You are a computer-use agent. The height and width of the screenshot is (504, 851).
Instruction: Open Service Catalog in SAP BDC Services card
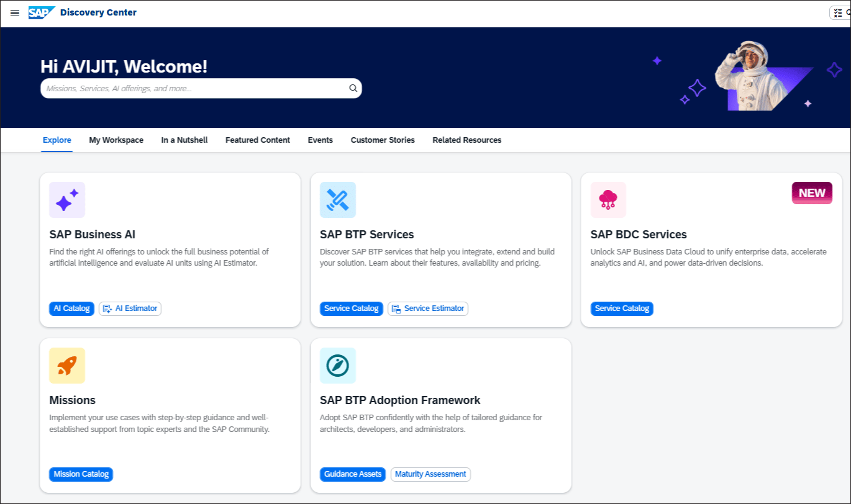[622, 308]
